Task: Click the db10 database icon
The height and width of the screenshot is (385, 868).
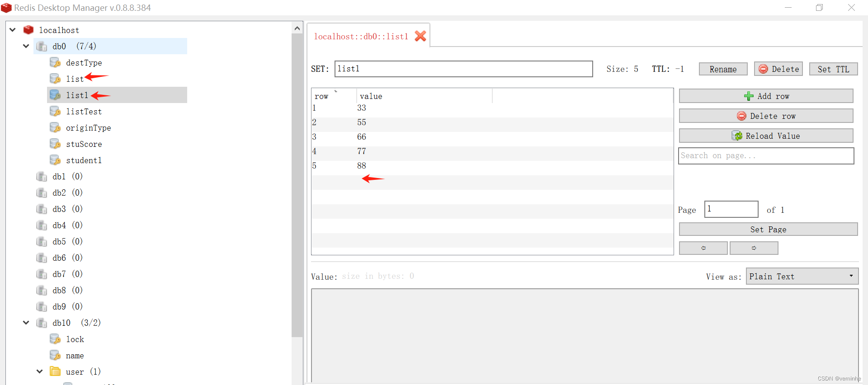Action: click(42, 323)
